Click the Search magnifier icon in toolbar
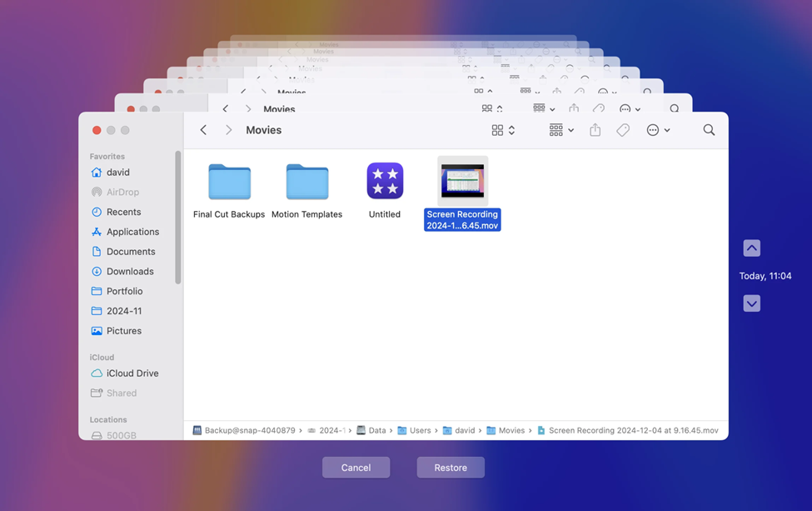Image resolution: width=812 pixels, height=511 pixels. (x=709, y=130)
